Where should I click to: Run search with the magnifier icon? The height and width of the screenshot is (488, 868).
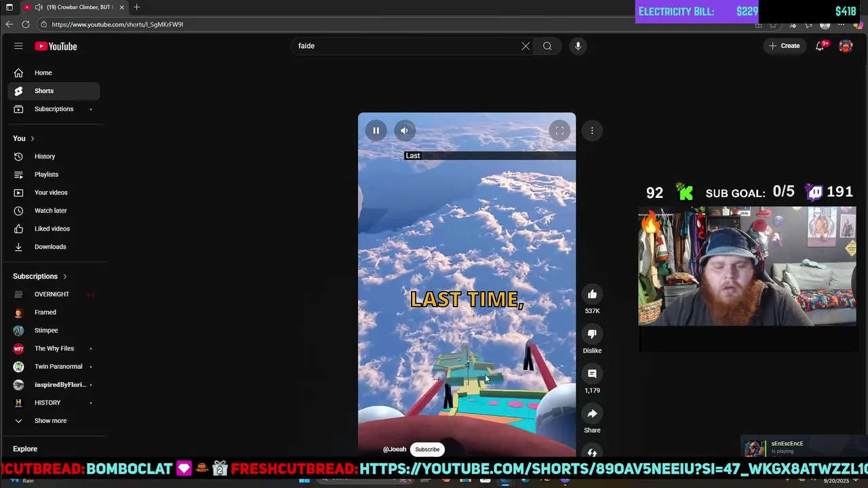pyautogui.click(x=547, y=46)
